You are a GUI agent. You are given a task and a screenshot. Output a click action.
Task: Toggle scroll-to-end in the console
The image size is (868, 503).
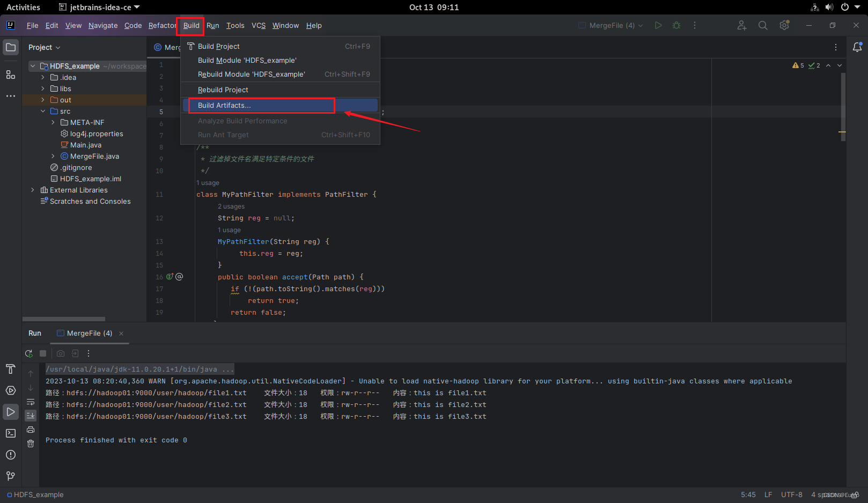31,415
